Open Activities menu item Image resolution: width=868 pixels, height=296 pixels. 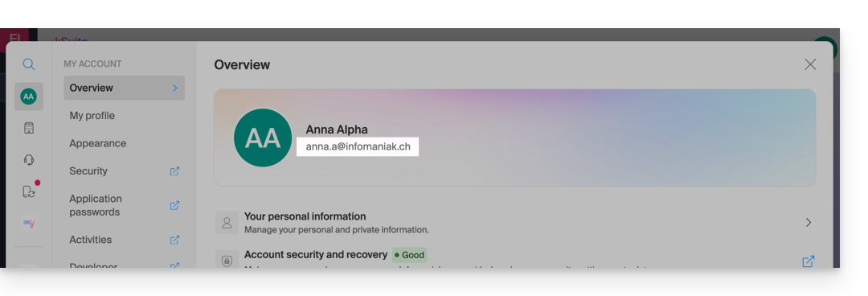[x=90, y=240]
